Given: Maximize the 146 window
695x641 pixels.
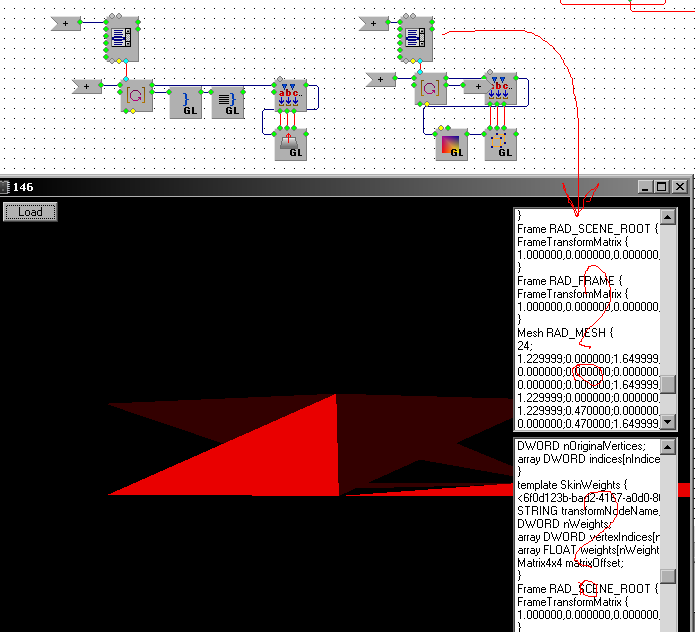Looking at the screenshot, I should click(x=662, y=186).
